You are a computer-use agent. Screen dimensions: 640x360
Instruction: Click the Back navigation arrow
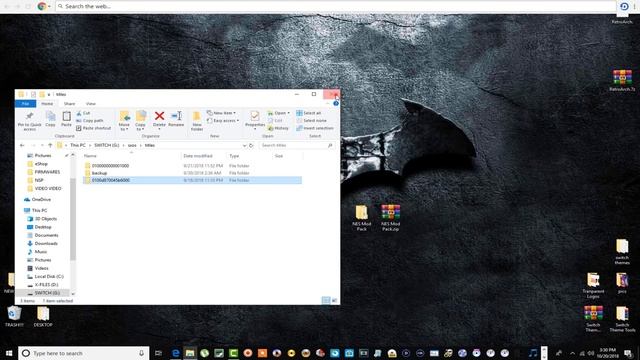click(22, 145)
